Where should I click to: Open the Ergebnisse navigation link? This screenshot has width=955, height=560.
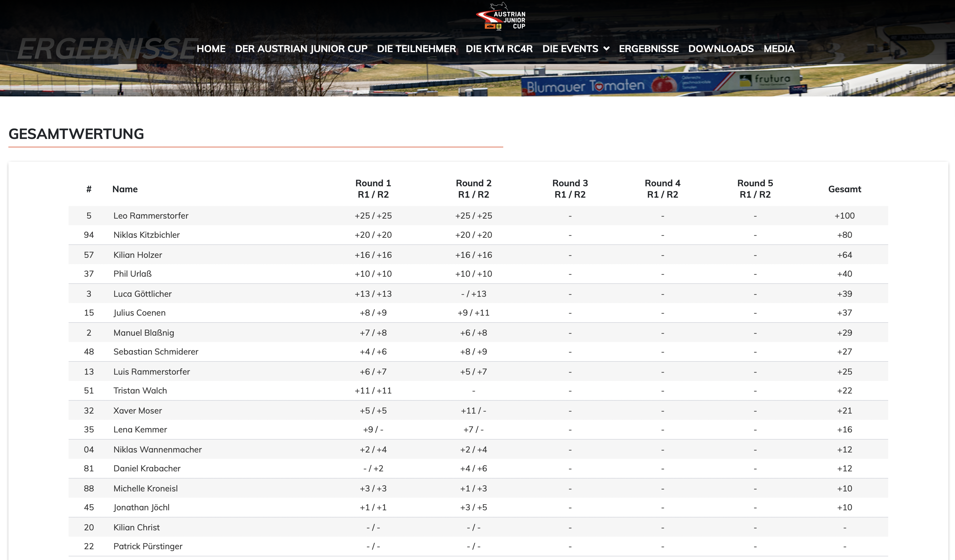pos(649,49)
